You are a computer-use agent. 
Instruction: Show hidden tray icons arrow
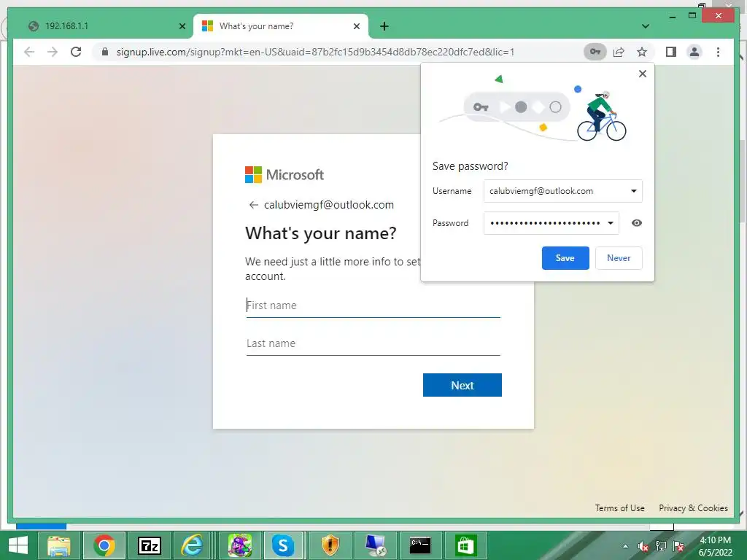(625, 546)
